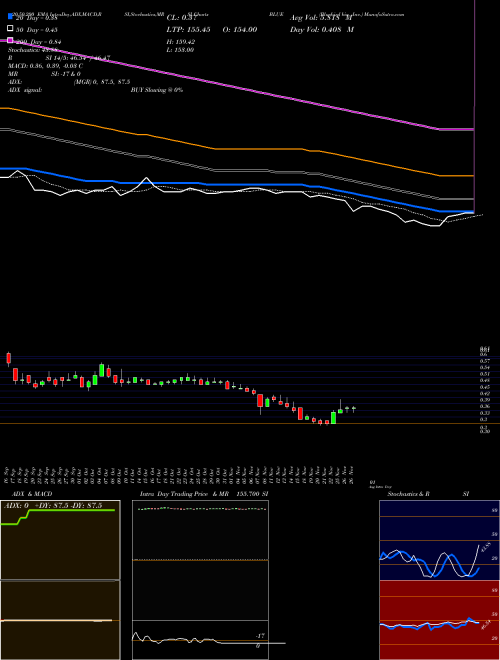Image resolution: width=500 pixels, height=660 pixels.
Task: Click the 'O: 154.00' open price value
Action: (x=238, y=30)
